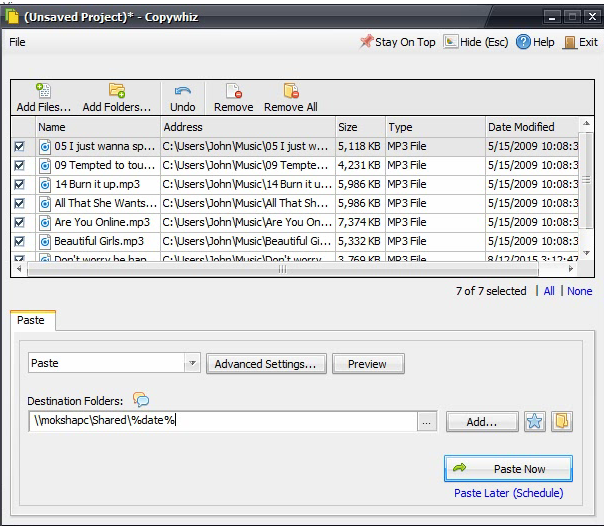Click the 7,374 KB size cell
This screenshot has height=526, width=604.
point(359,222)
